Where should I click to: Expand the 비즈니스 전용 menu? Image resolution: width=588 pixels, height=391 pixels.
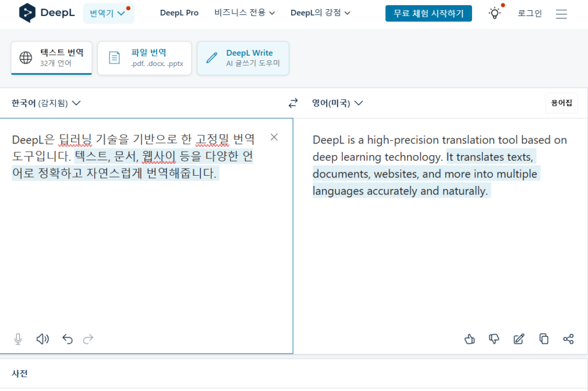click(245, 13)
